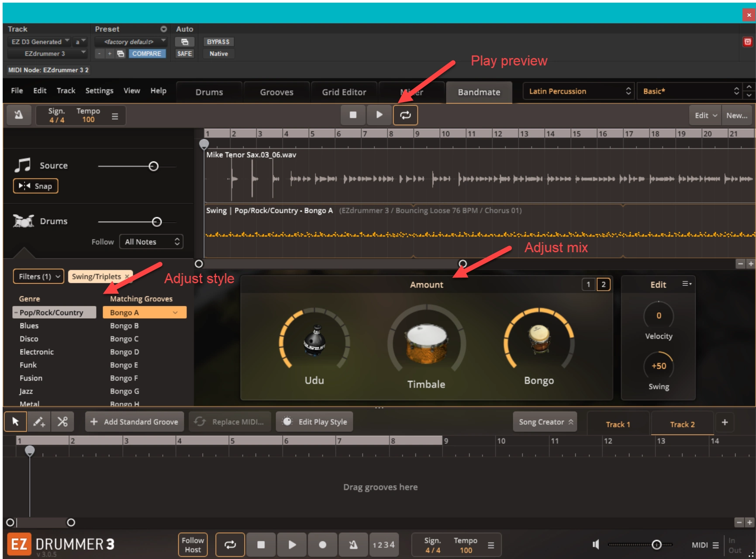Adjust the Drums volume slider

157,222
